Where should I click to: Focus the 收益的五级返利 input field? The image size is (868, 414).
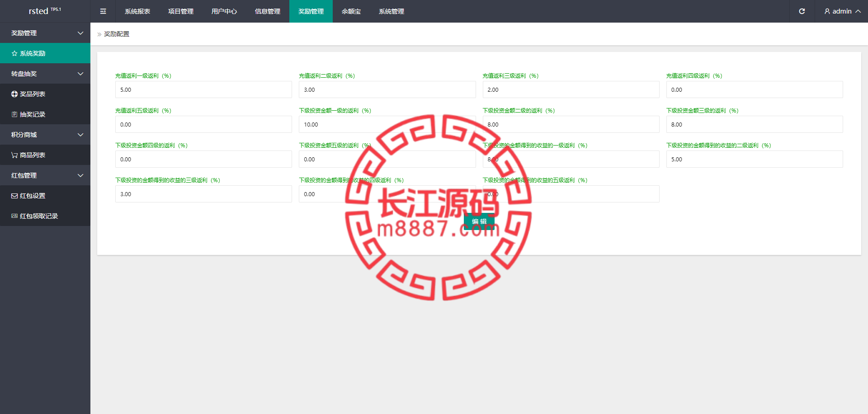click(571, 194)
